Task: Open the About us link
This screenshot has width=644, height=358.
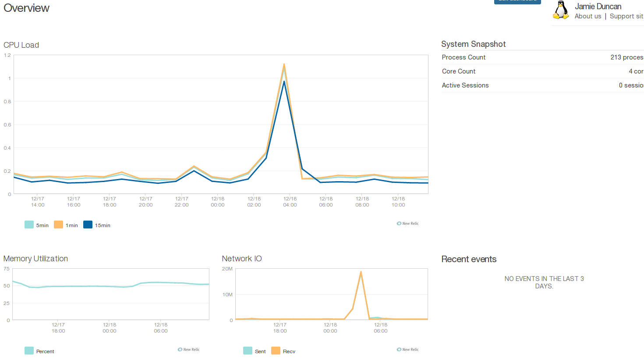Action: [587, 16]
